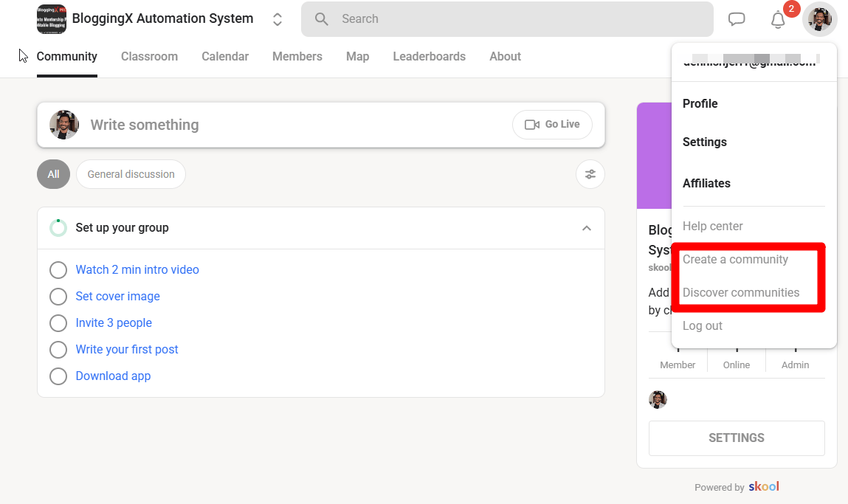Switch to the Community tab

67,56
